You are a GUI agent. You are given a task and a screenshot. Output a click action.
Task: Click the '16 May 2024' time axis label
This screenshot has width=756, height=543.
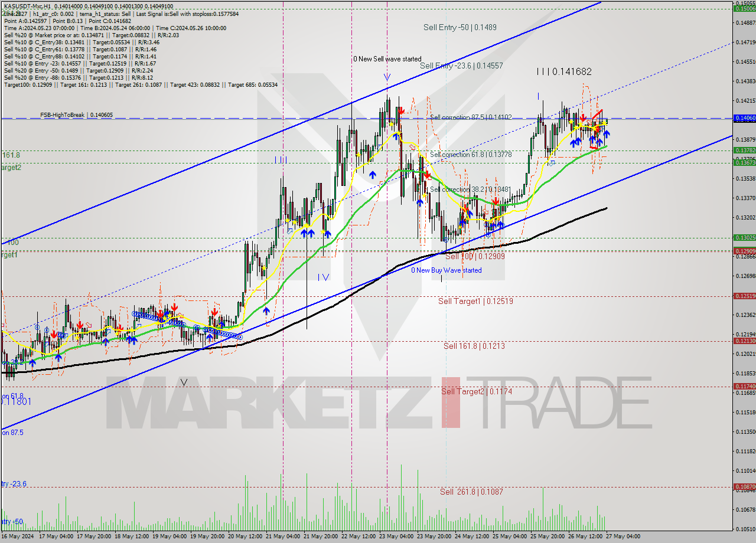(x=18, y=537)
